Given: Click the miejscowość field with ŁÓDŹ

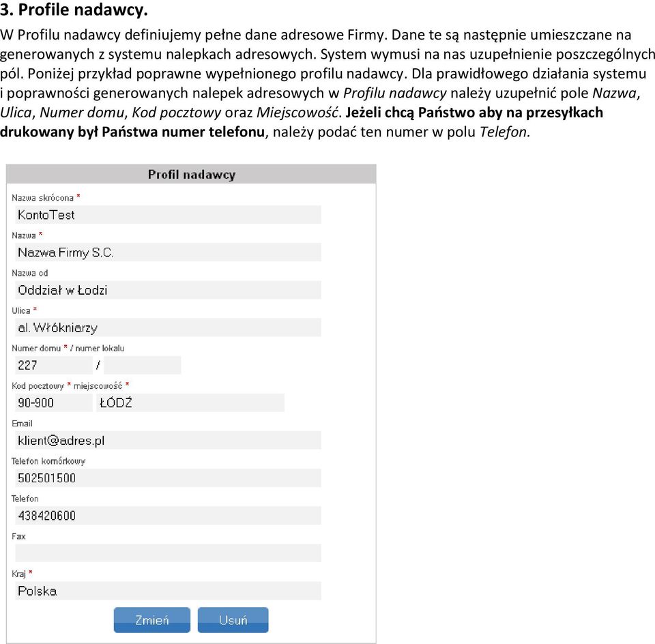Looking at the screenshot, I should (x=190, y=402).
